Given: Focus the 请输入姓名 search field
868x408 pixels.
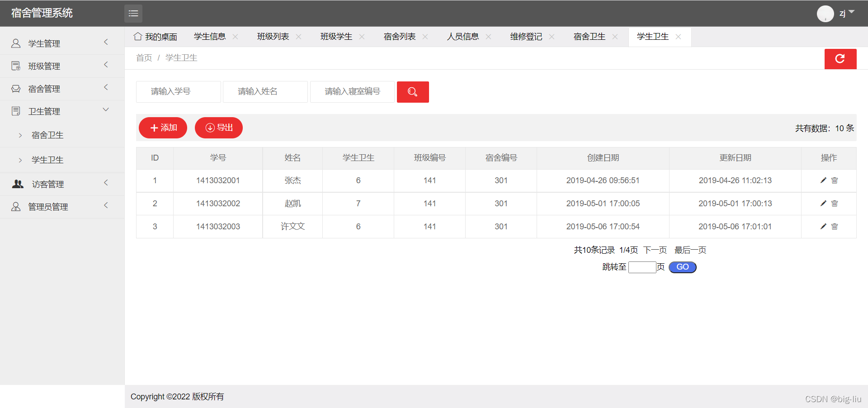Looking at the screenshot, I should click(x=265, y=92).
